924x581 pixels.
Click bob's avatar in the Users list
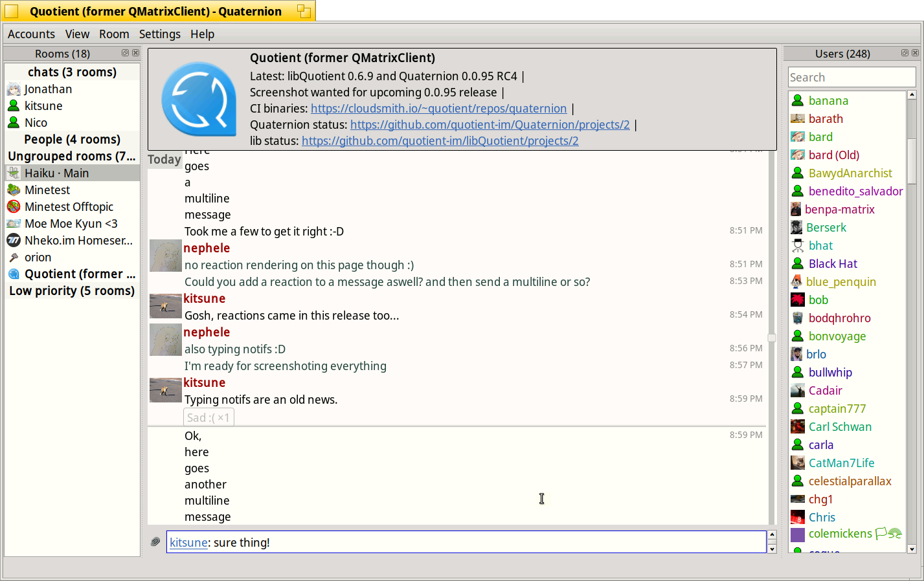(x=798, y=300)
